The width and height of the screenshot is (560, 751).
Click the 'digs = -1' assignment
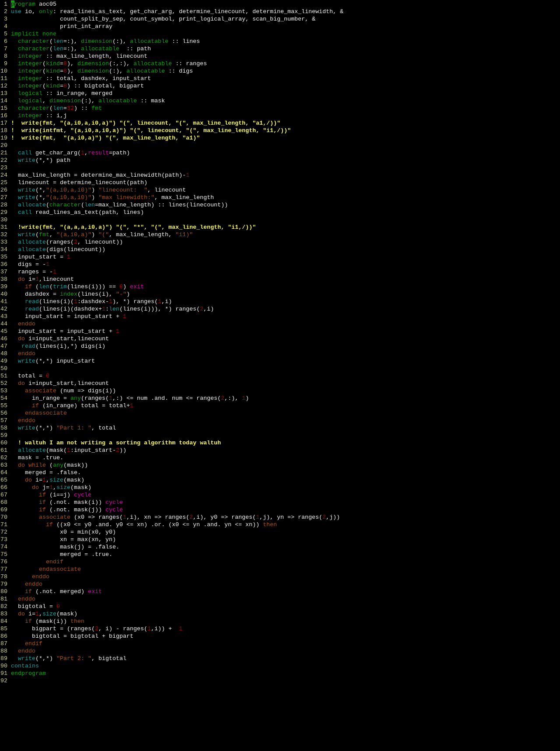(x=34, y=264)
